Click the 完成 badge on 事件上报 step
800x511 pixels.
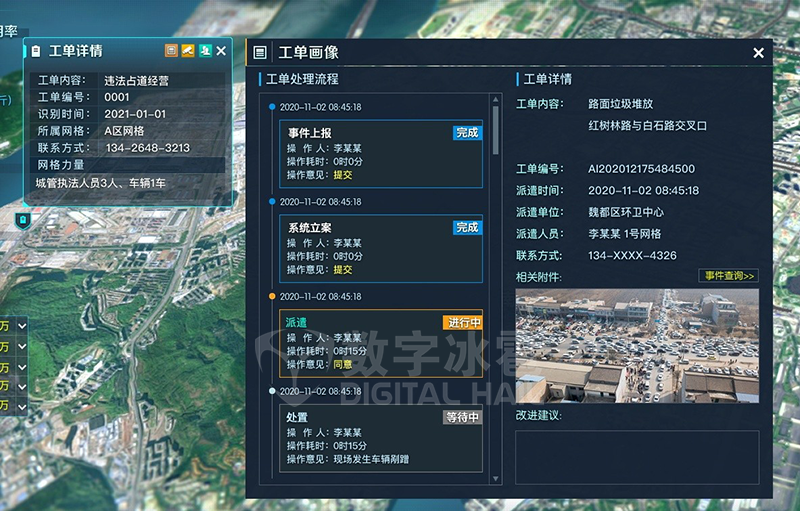[467, 133]
